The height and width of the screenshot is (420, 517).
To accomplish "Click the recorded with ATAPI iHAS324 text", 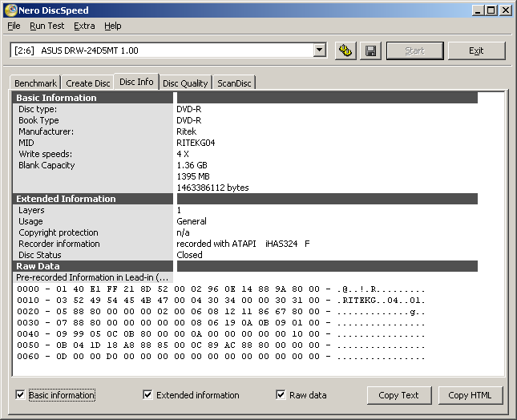I will click(x=243, y=244).
